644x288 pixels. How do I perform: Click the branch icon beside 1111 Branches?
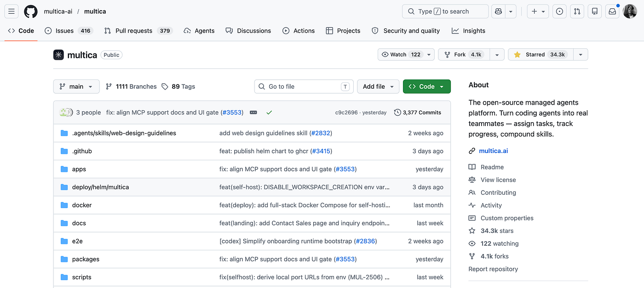click(109, 86)
